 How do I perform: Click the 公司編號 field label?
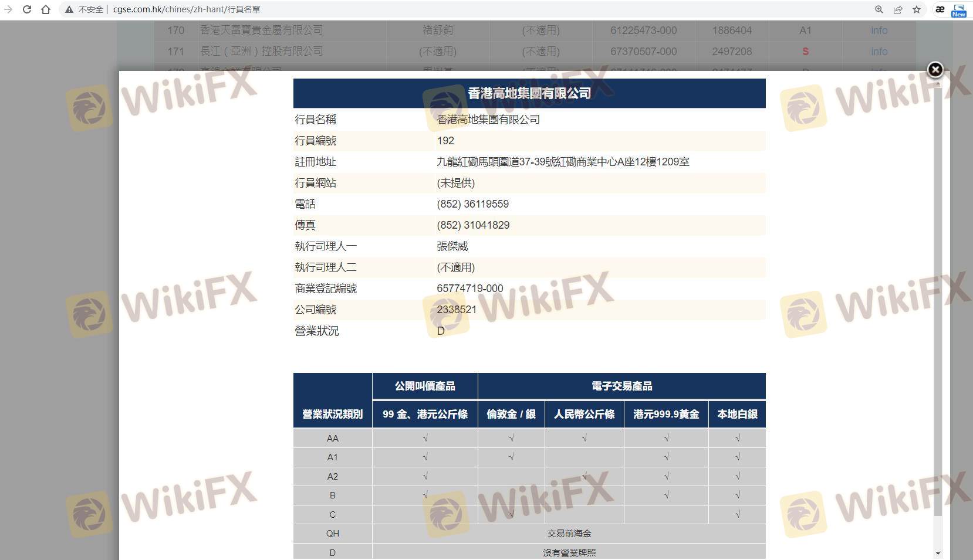316,310
